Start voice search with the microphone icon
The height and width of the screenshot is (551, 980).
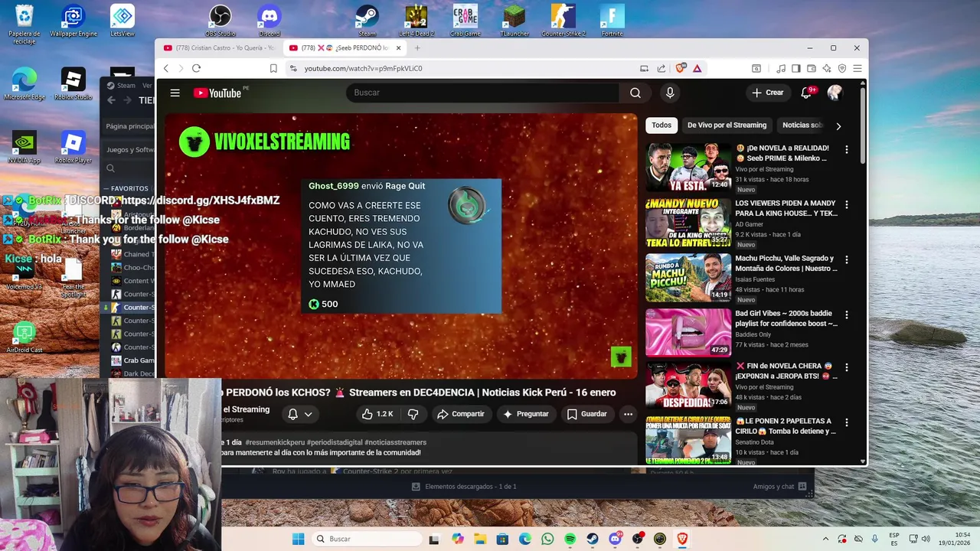point(670,93)
